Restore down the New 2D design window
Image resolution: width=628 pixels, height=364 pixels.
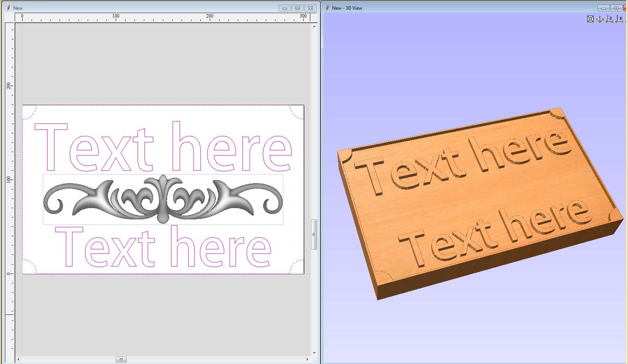pyautogui.click(x=297, y=8)
